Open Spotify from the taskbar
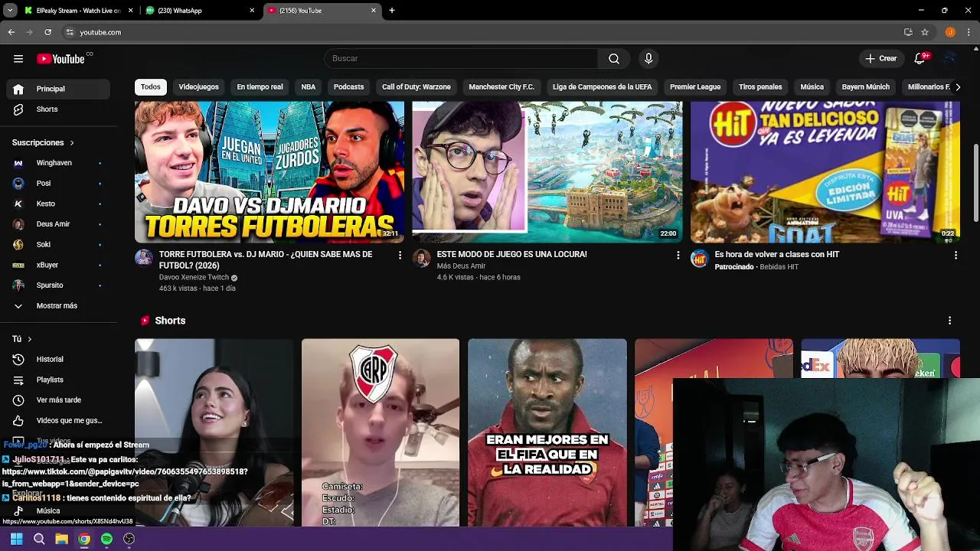980x551 pixels. 106,539
